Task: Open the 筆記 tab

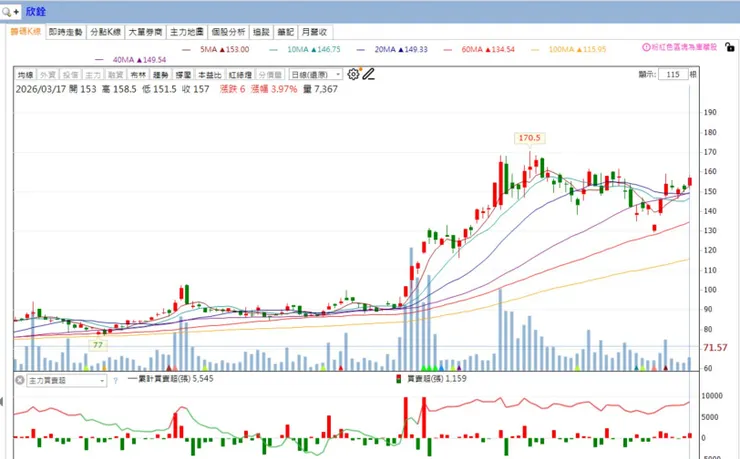Action: [286, 32]
